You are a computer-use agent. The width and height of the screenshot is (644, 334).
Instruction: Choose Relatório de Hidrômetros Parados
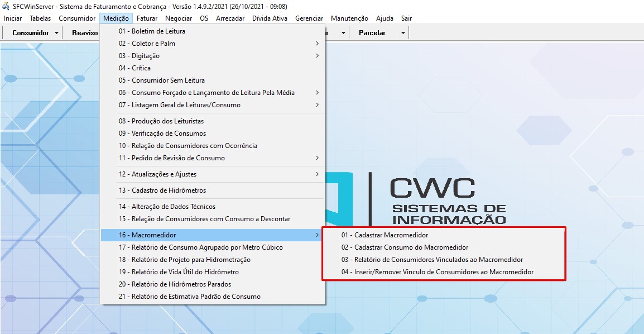tap(175, 284)
